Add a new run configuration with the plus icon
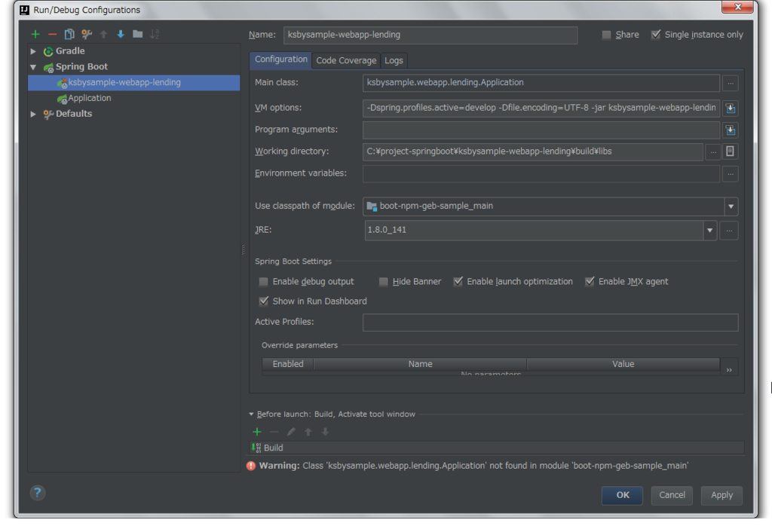The width and height of the screenshot is (772, 532). click(x=35, y=34)
